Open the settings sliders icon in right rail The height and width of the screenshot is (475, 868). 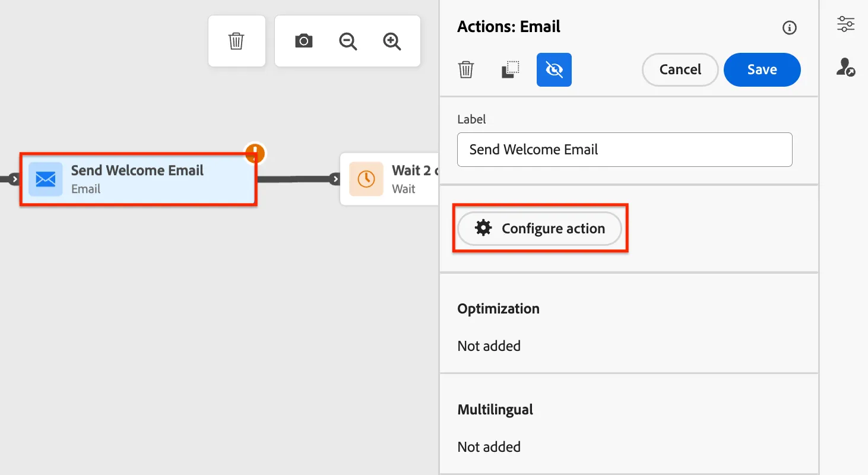click(x=845, y=24)
